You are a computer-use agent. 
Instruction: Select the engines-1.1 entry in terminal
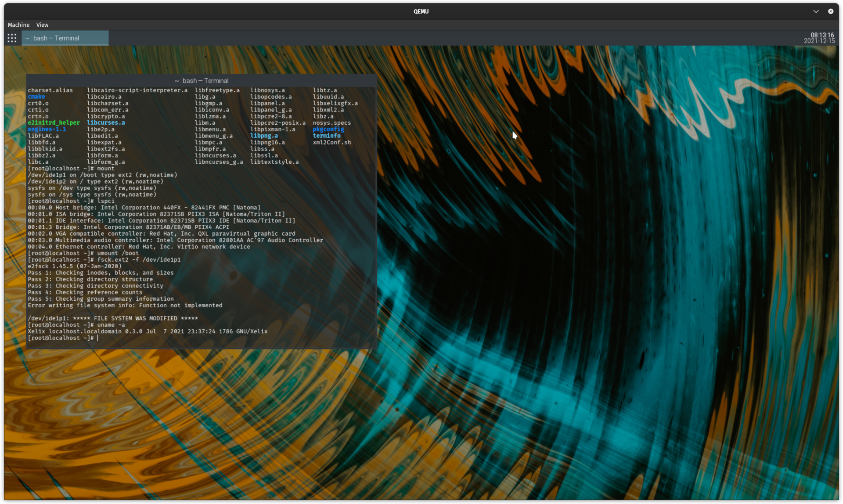tap(47, 129)
